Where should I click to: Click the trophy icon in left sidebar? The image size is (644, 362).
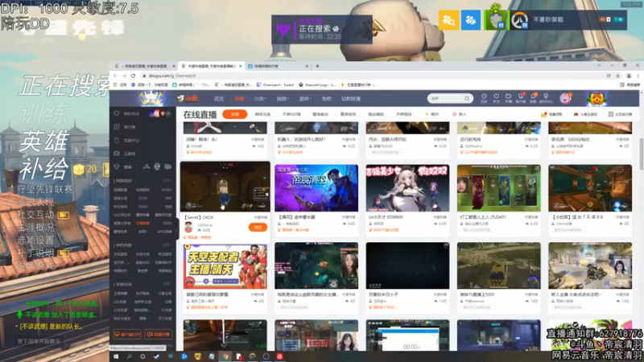pos(117,167)
